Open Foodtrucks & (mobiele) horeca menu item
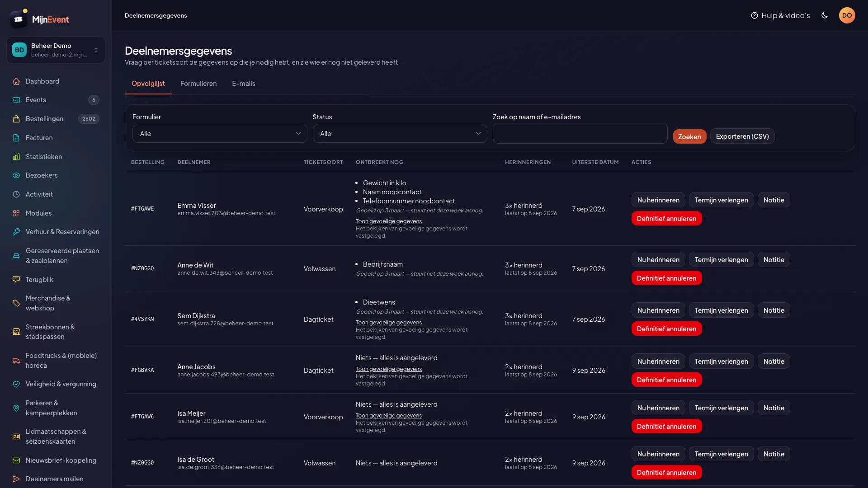This screenshot has height=488, width=868. [56, 361]
